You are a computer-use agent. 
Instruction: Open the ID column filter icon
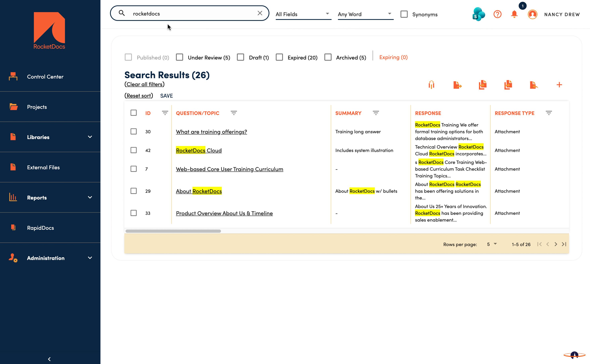point(165,113)
